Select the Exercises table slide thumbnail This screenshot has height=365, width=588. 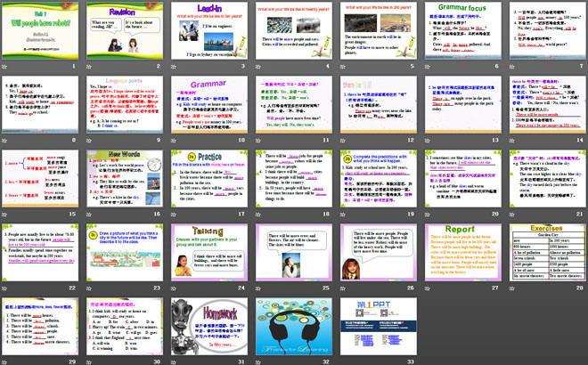(548, 253)
